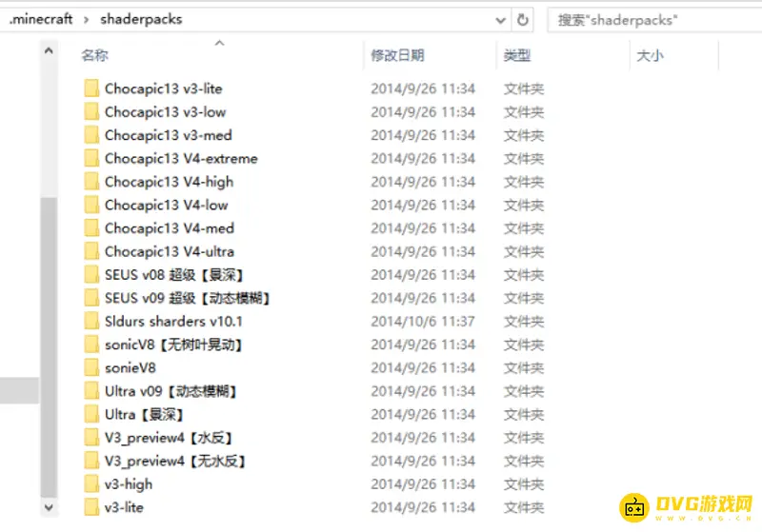The width and height of the screenshot is (762, 532).
Task: Click folder icon of SEUS v08 超级
Action: click(91, 275)
